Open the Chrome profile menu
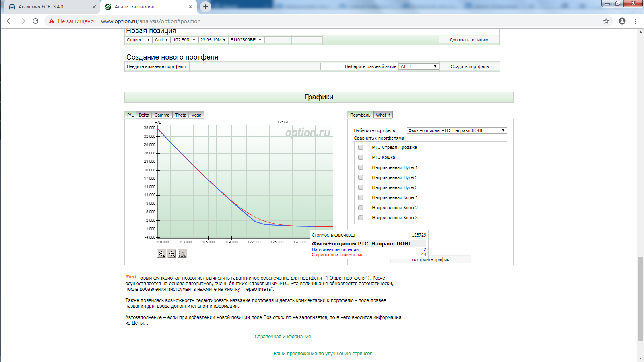 (x=622, y=21)
